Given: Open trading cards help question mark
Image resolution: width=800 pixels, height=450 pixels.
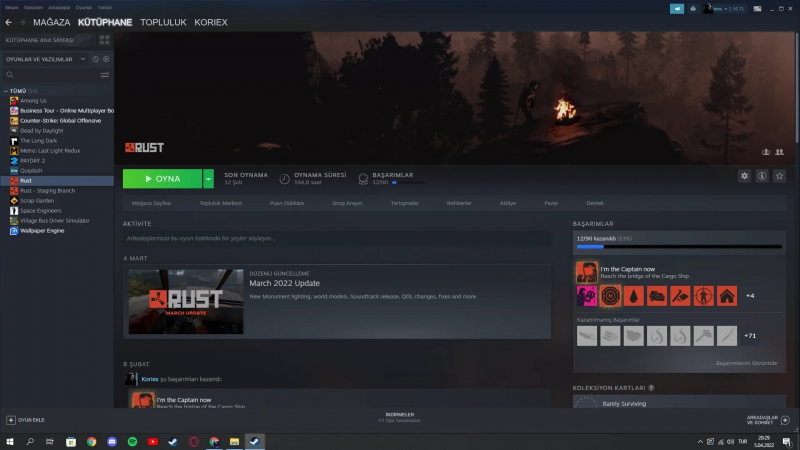Looking at the screenshot, I should (x=651, y=388).
